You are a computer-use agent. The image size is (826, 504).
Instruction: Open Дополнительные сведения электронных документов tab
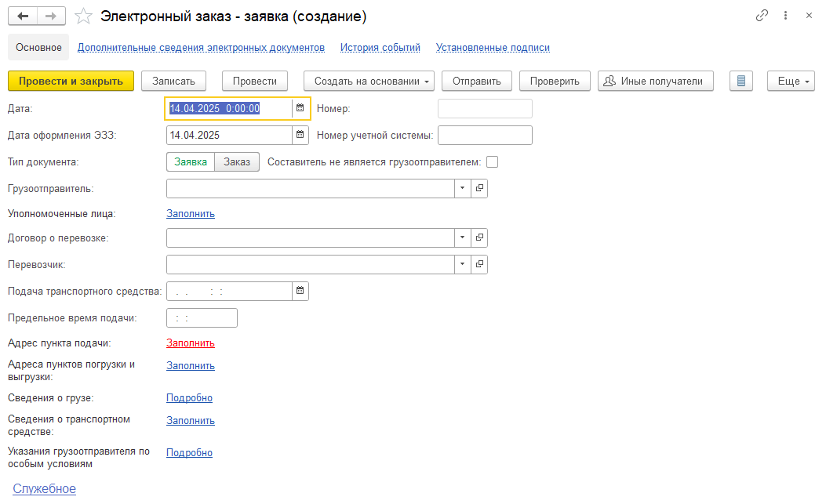(x=201, y=47)
